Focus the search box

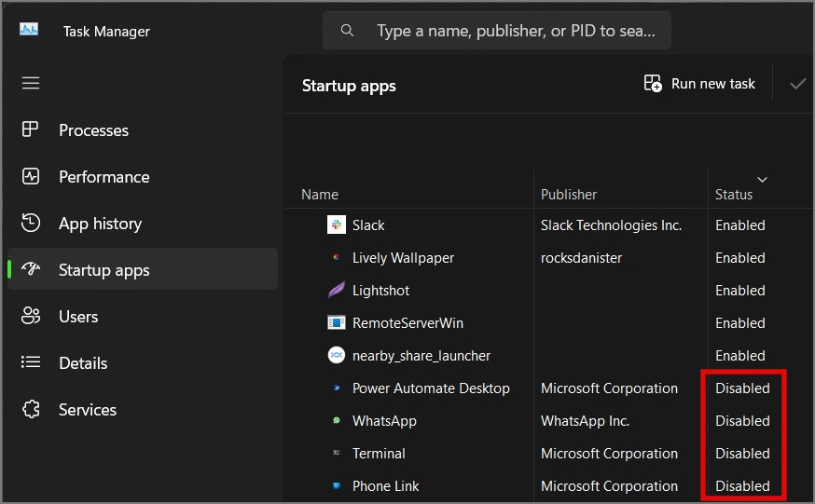[x=497, y=31]
